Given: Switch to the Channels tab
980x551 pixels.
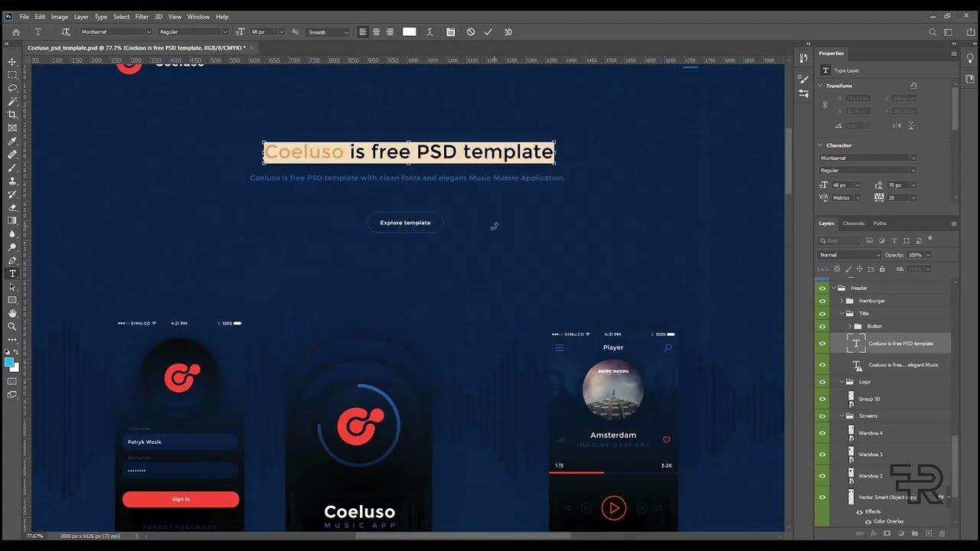Looking at the screenshot, I should pyautogui.click(x=854, y=223).
